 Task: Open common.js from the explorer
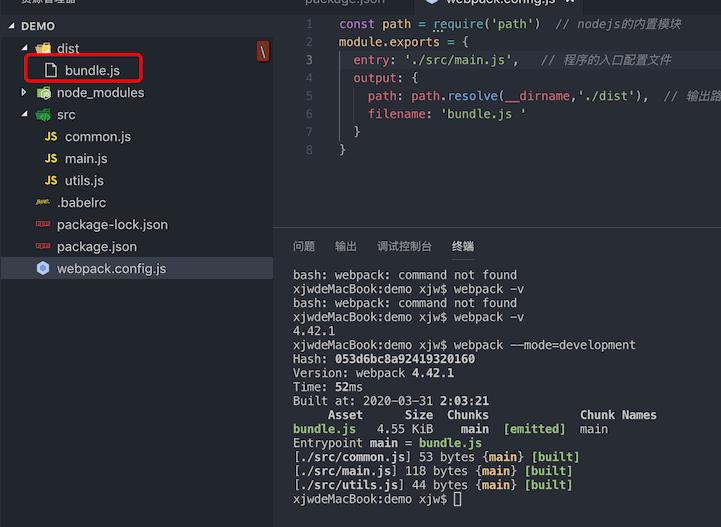click(x=98, y=137)
